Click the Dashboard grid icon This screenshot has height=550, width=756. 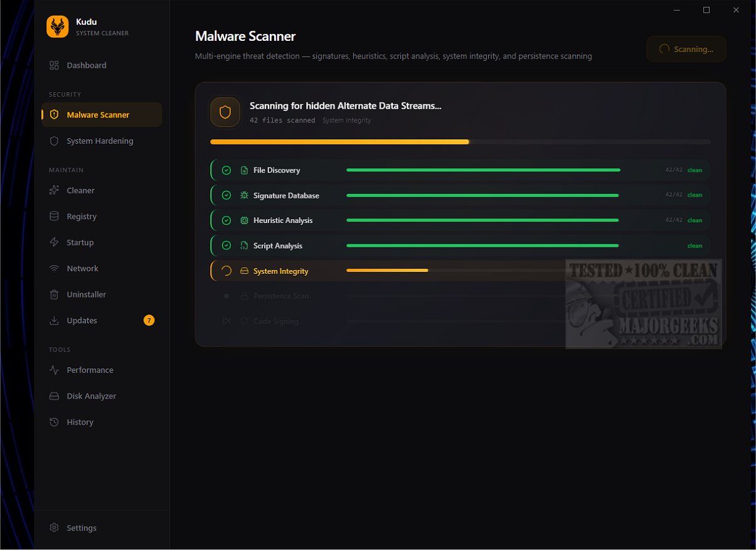(54, 65)
